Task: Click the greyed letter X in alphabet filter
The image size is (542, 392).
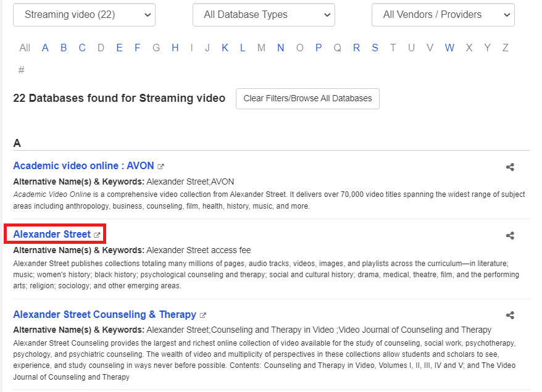Action: tap(469, 48)
